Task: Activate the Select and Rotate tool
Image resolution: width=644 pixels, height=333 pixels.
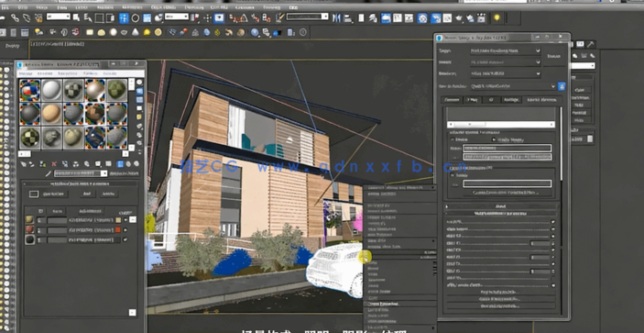Action: click(x=136, y=17)
